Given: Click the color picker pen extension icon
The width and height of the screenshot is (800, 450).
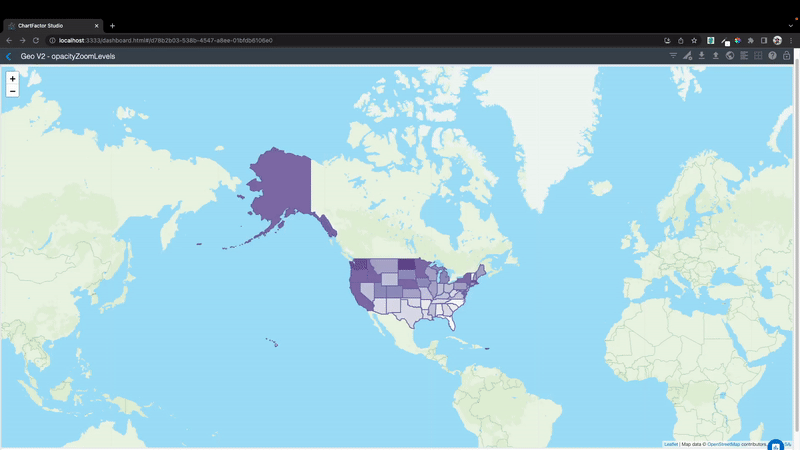Looking at the screenshot, I should tap(724, 41).
